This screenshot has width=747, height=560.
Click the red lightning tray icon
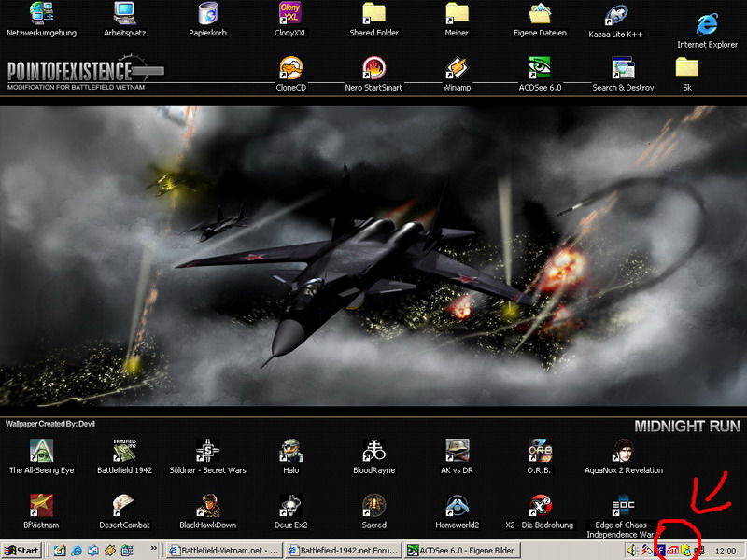coord(646,551)
